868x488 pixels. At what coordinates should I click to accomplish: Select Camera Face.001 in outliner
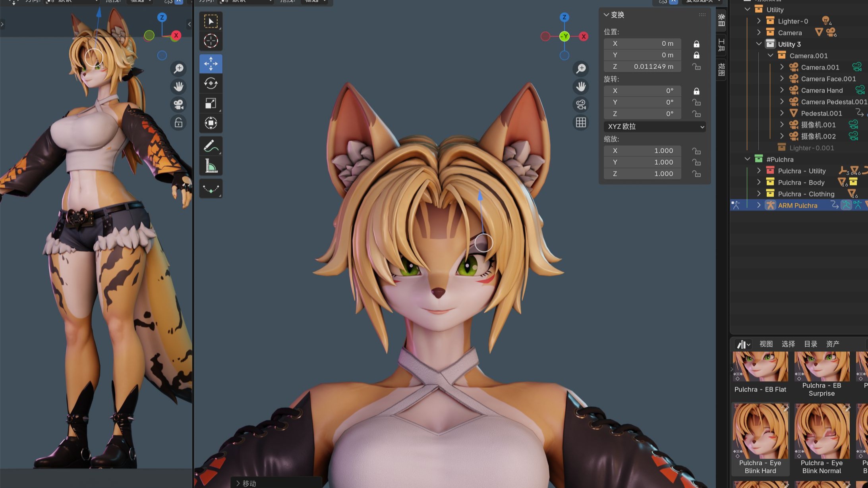(828, 79)
